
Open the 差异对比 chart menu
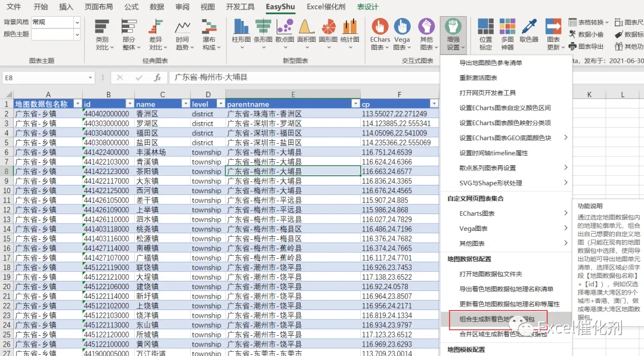[157, 35]
